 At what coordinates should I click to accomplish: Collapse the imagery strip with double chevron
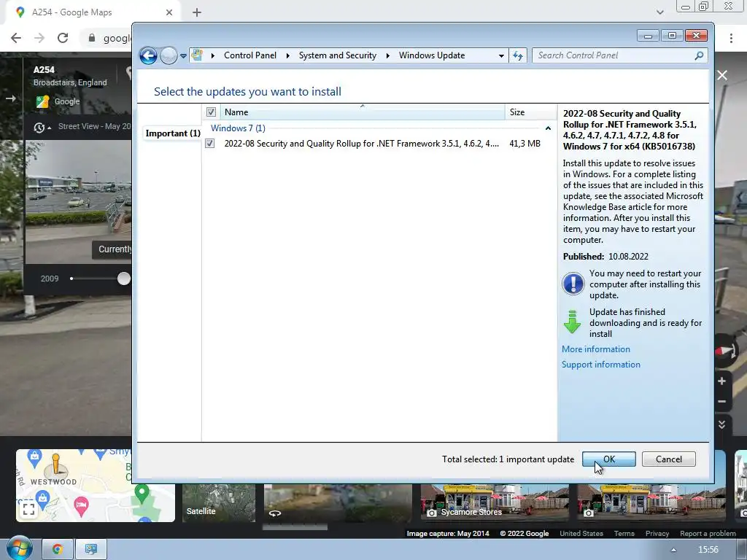coord(721,424)
